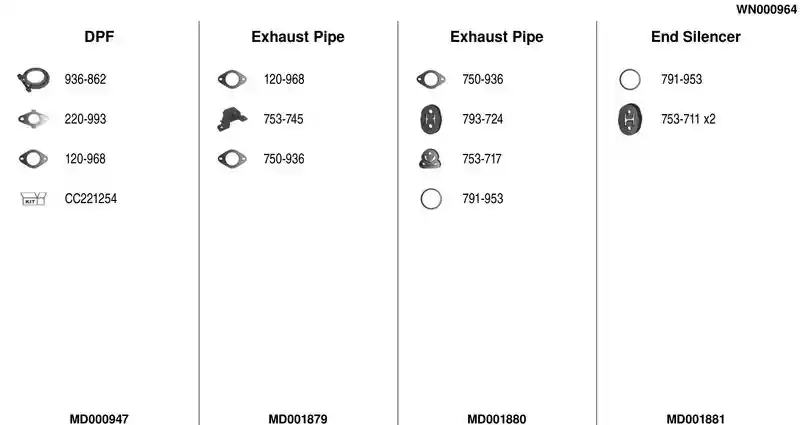Click the gasket icon next to 750-936 in MD001880 column
800x425 pixels.
coord(431,80)
